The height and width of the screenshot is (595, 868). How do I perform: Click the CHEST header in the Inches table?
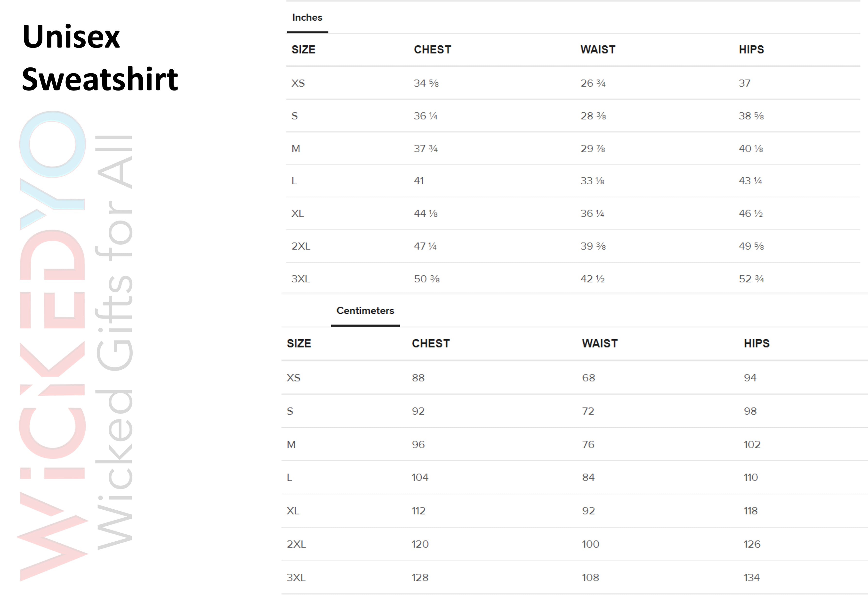pos(432,50)
